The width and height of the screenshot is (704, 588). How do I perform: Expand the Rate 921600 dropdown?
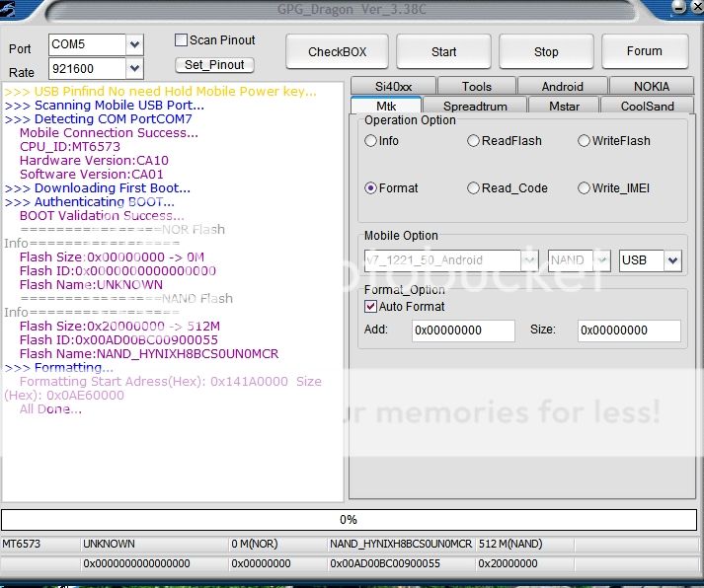pos(134,69)
